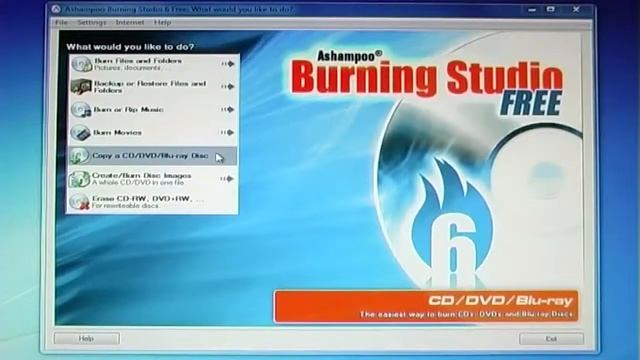Viewport: 640px width, 360px height.
Task: Click the Ashampoo app icon in title bar
Action: tap(57, 9)
